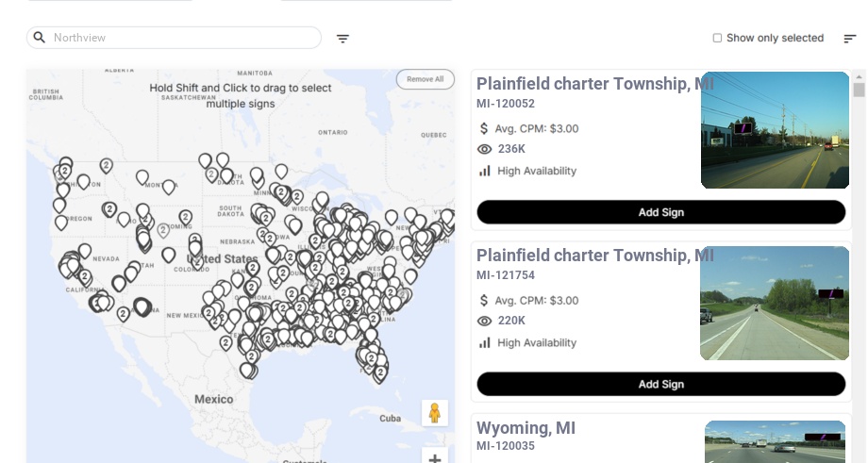Add Sign for listing MI-121754
The image size is (868, 463).
click(660, 384)
